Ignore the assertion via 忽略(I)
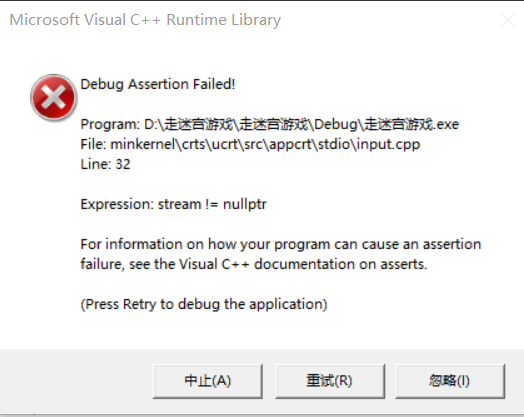 [450, 381]
